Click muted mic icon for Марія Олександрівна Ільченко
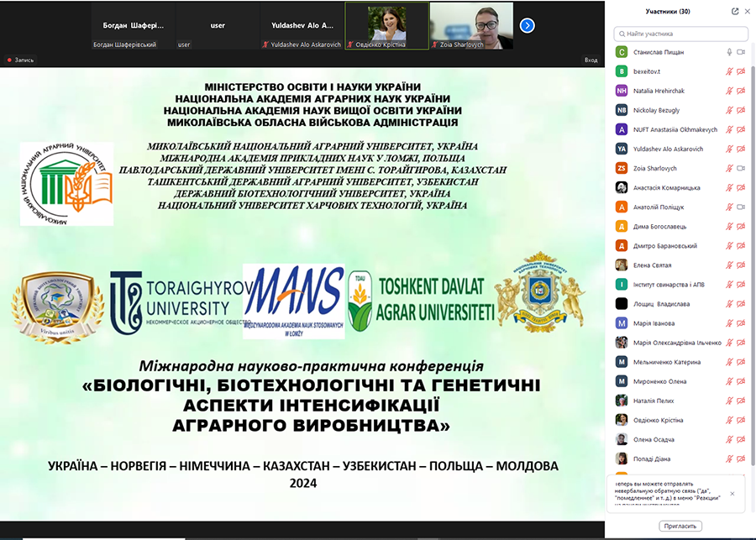The width and height of the screenshot is (756, 540). coord(729,343)
